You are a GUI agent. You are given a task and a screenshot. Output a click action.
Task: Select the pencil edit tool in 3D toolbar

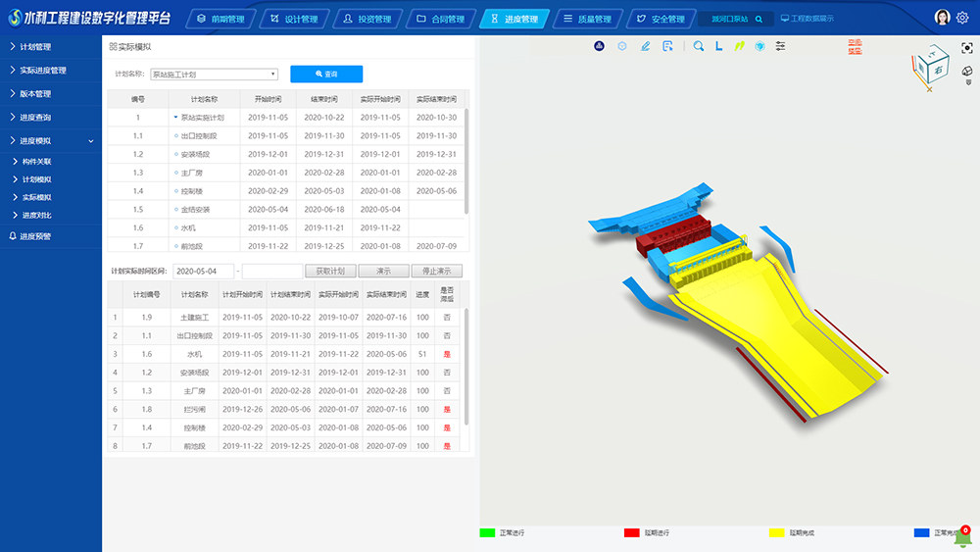[645, 46]
